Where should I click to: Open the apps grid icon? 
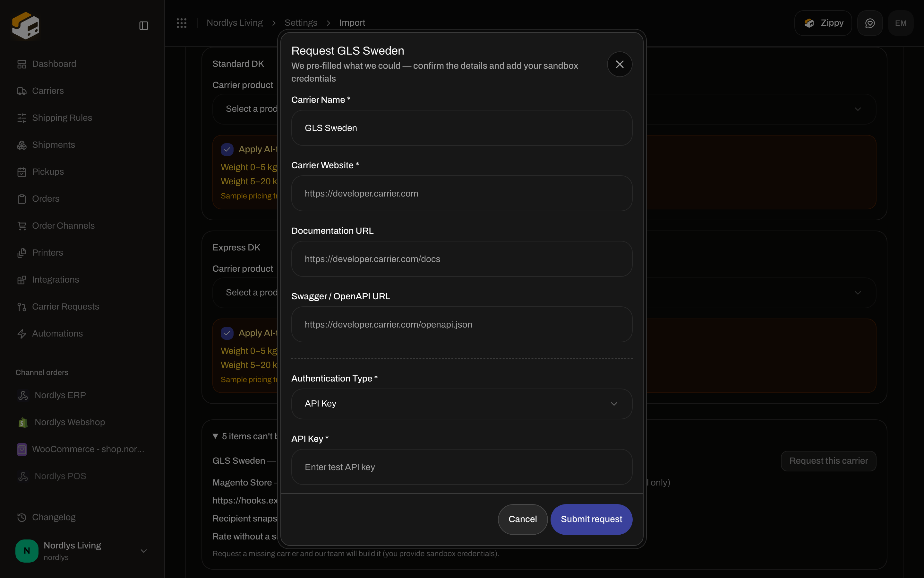coord(181,23)
